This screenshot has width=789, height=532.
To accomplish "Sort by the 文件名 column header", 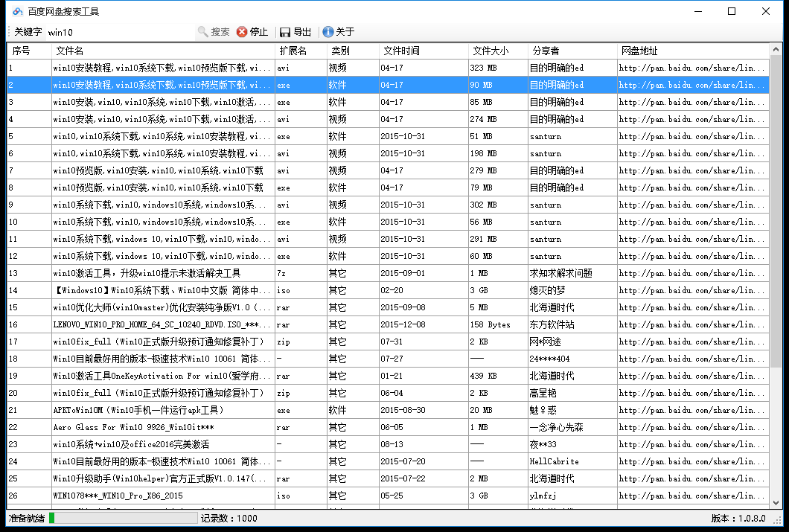I will [x=163, y=51].
